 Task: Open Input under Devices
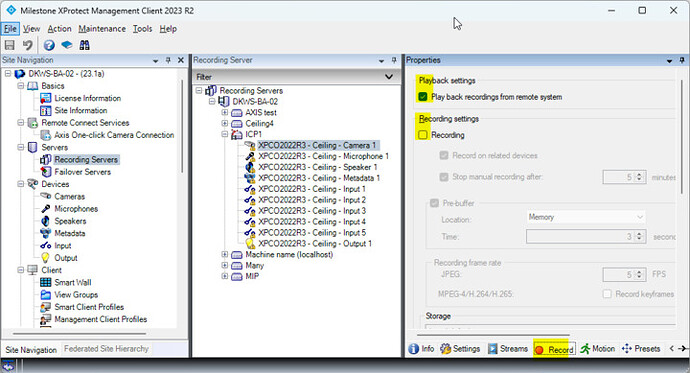point(62,246)
